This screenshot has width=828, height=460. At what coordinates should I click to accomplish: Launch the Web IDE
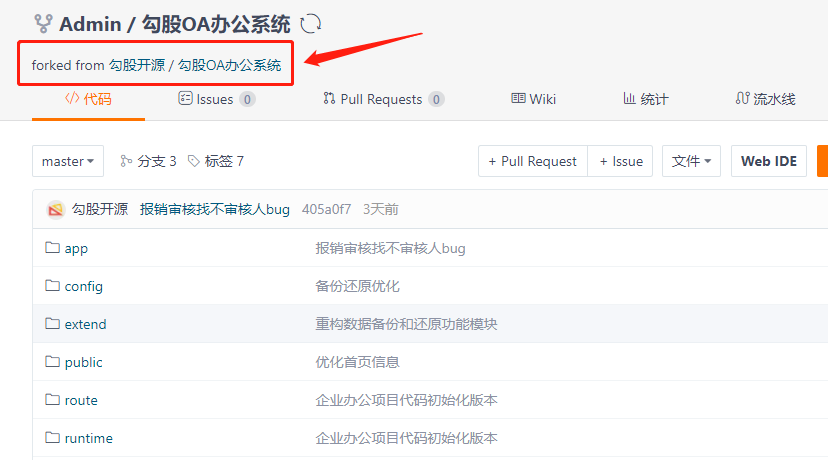(x=769, y=161)
